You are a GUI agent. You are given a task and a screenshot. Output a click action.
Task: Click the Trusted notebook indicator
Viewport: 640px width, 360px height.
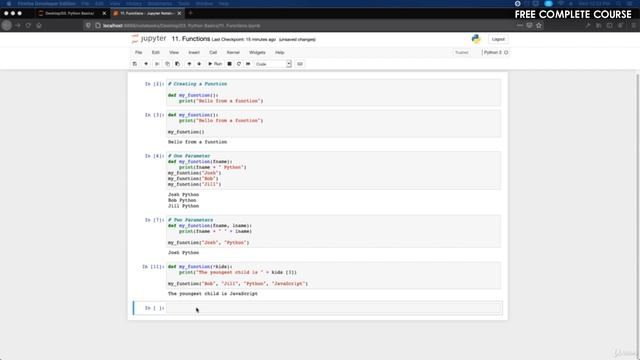pos(462,53)
